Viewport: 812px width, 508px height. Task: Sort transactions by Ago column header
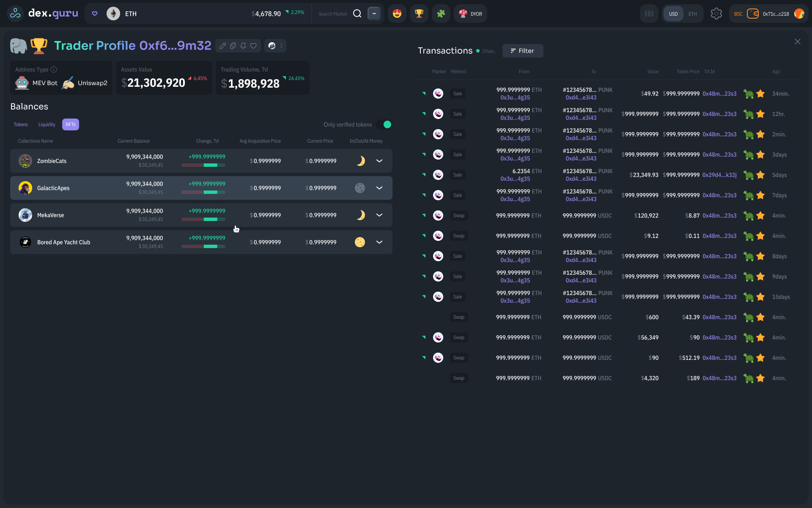pyautogui.click(x=776, y=72)
